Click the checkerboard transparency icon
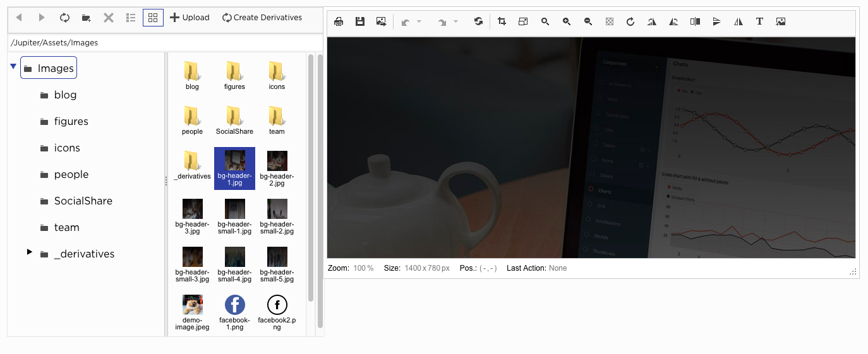The width and height of the screenshot is (868, 354). (610, 21)
